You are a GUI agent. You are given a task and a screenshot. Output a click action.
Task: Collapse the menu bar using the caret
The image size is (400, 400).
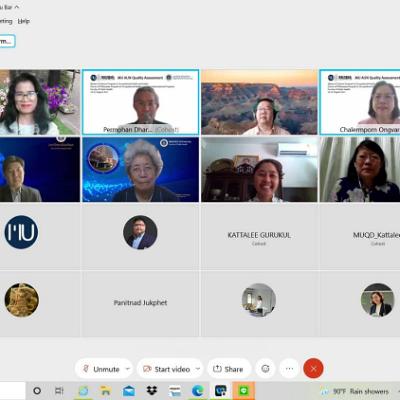coord(17,6)
